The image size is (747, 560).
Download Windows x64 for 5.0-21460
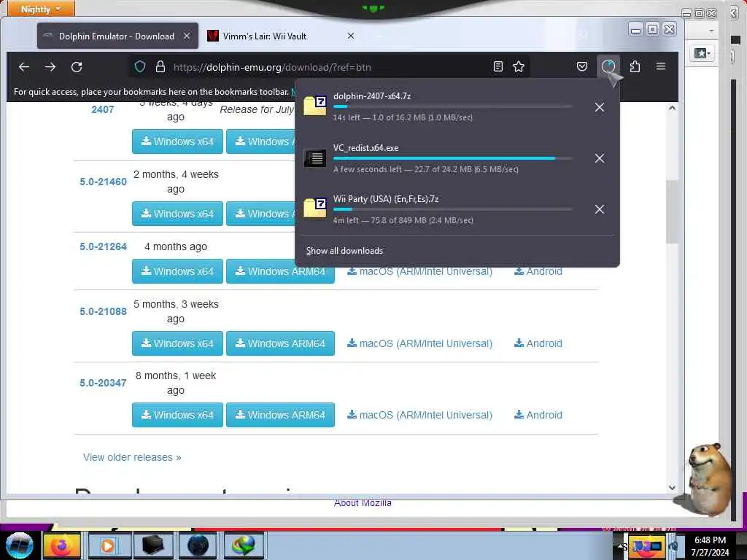tap(177, 214)
